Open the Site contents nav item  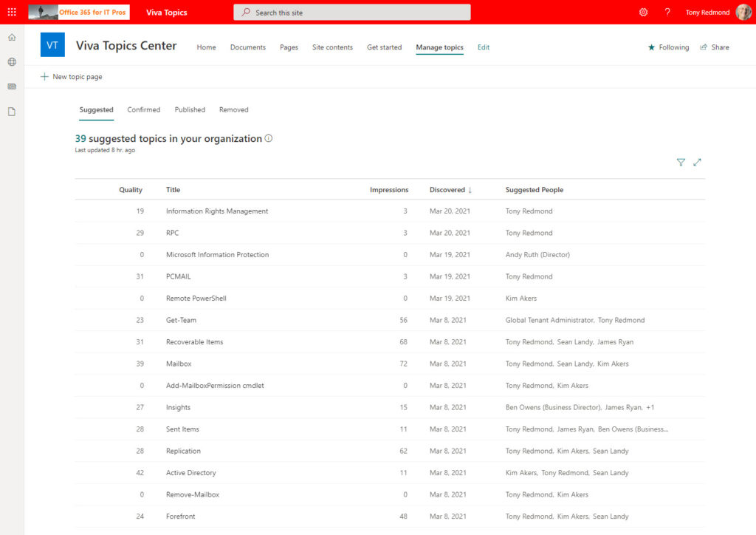[332, 47]
